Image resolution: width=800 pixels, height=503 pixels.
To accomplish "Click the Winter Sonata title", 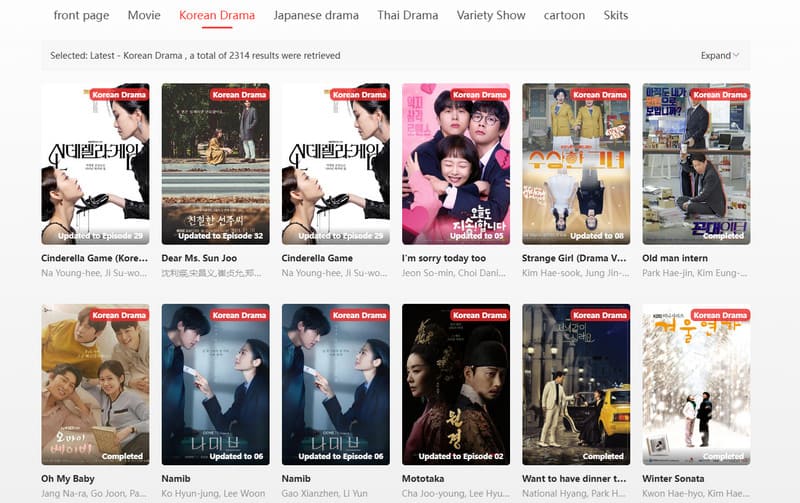I will (673, 479).
